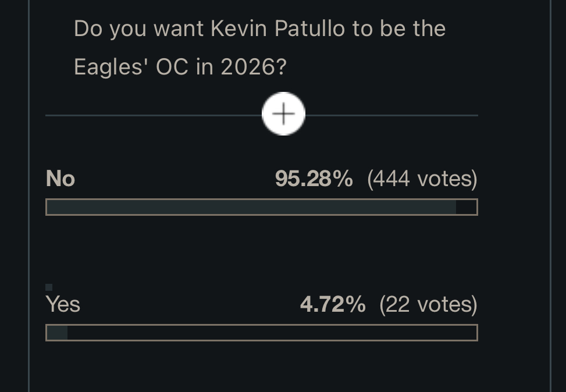Click the empty part of the Yes bar
Image resolution: width=566 pixels, height=392 pixels.
[x=272, y=333]
